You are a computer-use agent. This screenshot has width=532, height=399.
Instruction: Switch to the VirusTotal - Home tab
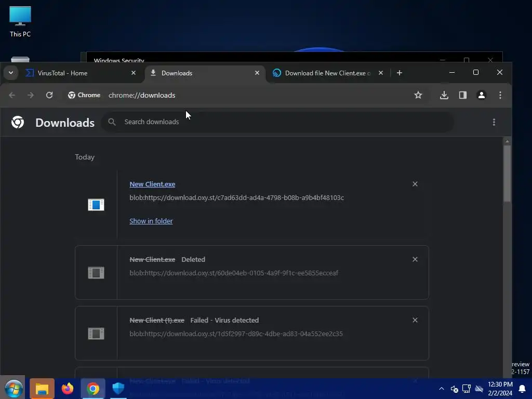click(x=81, y=73)
